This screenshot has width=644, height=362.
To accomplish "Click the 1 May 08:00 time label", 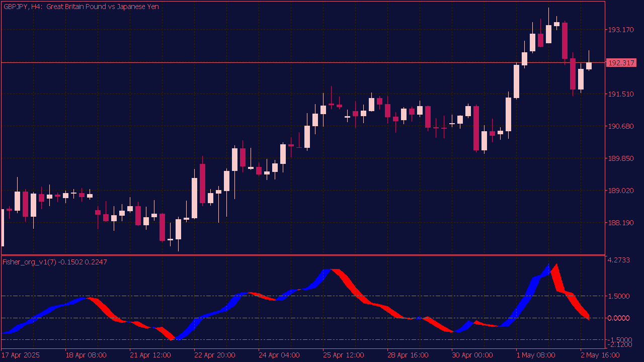I will pos(535,355).
